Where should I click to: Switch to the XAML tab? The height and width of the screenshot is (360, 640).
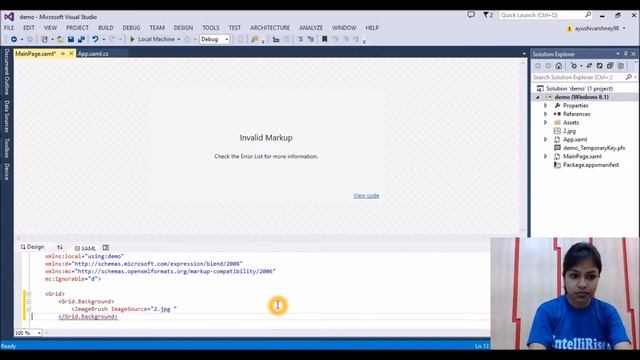[85, 248]
